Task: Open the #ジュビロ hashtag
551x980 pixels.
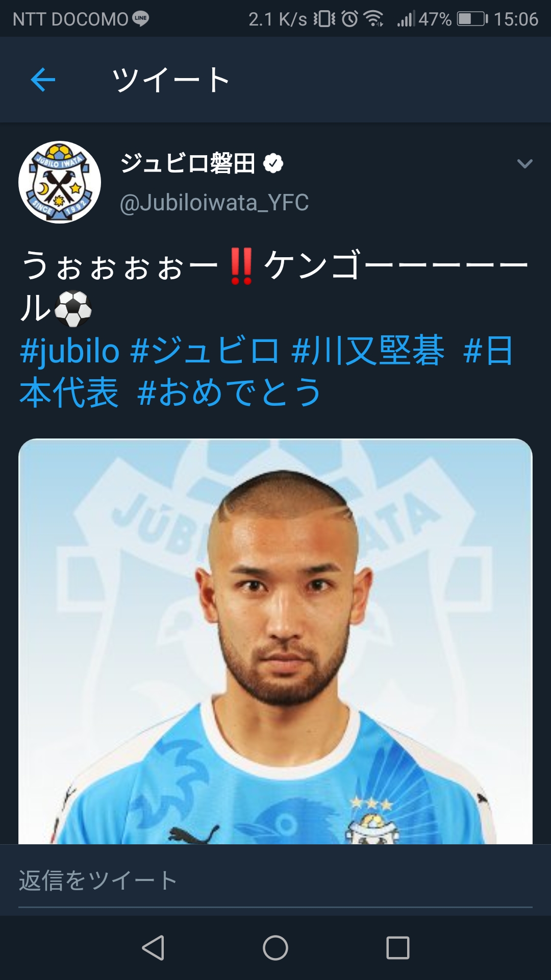Action: (205, 351)
